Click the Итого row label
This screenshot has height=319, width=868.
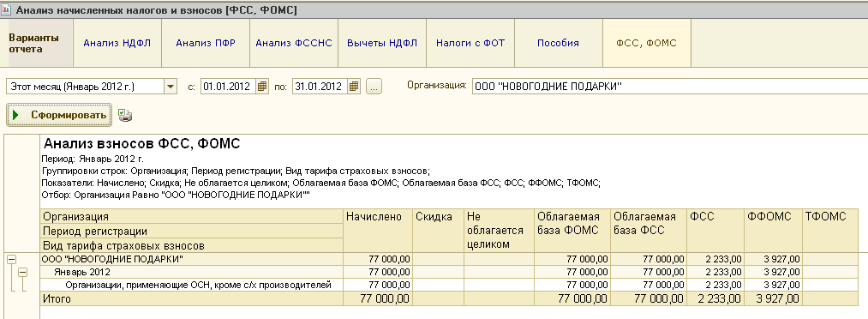57,299
